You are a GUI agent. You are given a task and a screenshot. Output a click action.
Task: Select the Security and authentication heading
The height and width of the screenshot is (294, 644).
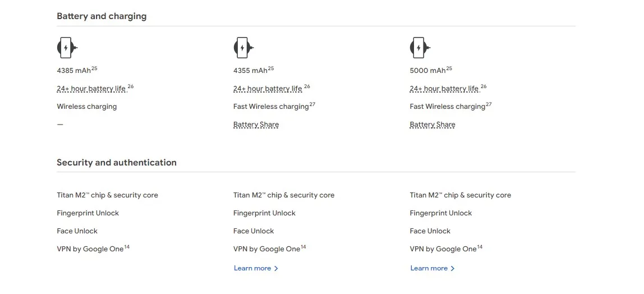click(x=117, y=163)
